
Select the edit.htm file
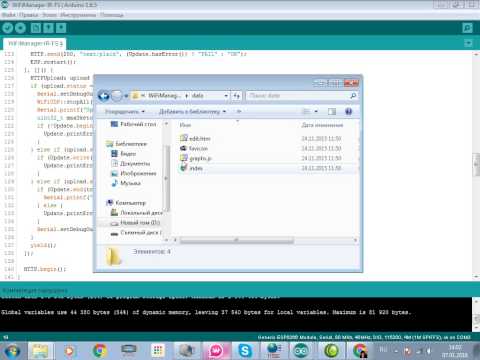195,138
